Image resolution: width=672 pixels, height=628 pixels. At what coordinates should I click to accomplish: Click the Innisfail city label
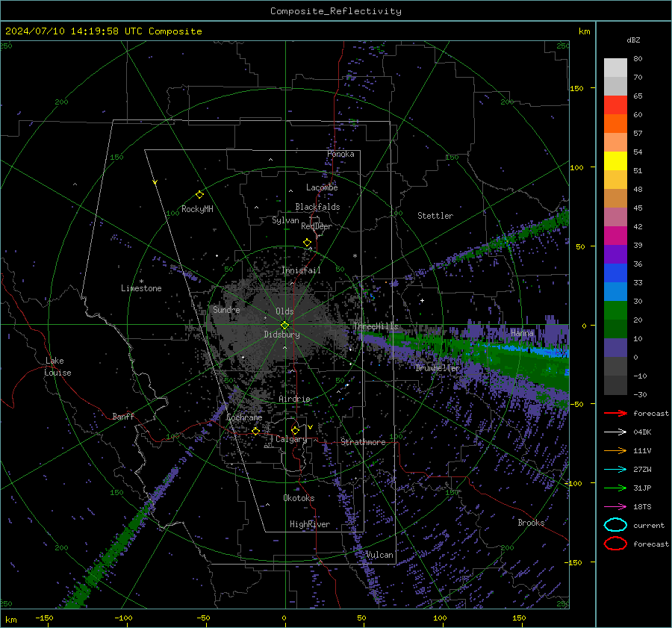301,270
